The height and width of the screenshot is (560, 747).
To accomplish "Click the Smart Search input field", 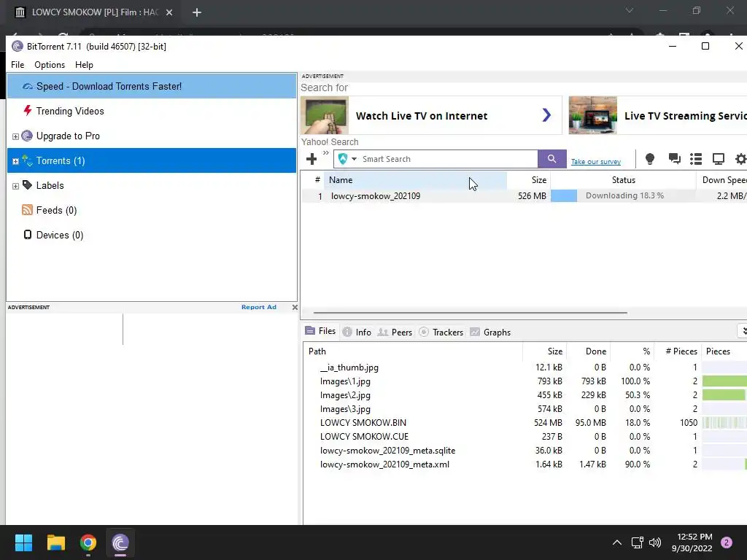I will pyautogui.click(x=448, y=159).
